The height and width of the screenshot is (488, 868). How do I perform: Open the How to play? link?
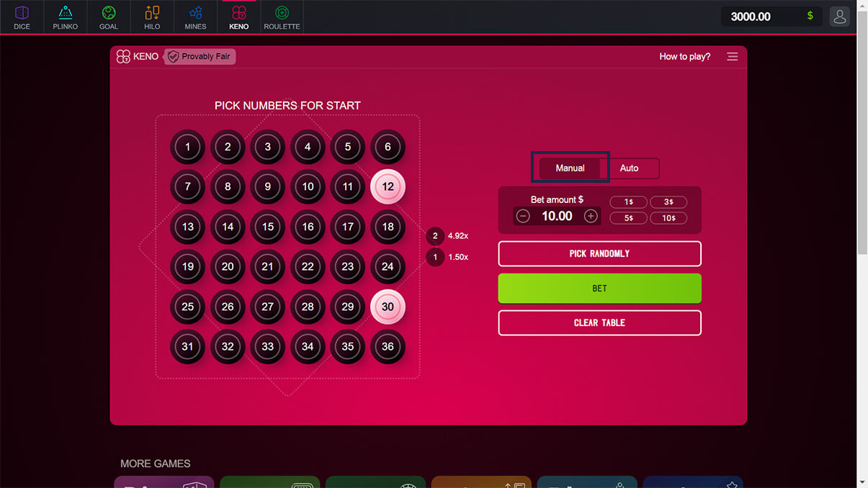(684, 56)
